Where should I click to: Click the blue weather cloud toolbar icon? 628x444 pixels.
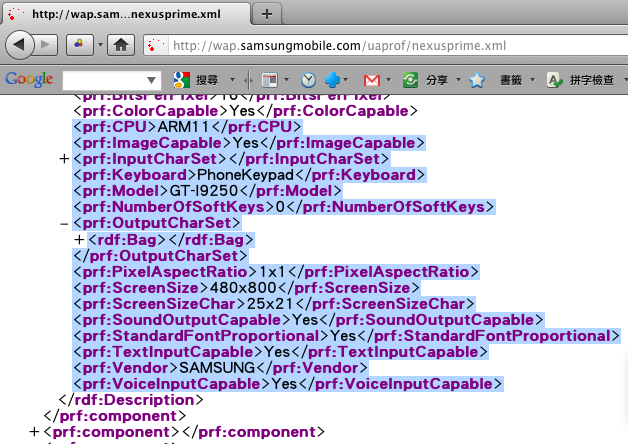[334, 80]
